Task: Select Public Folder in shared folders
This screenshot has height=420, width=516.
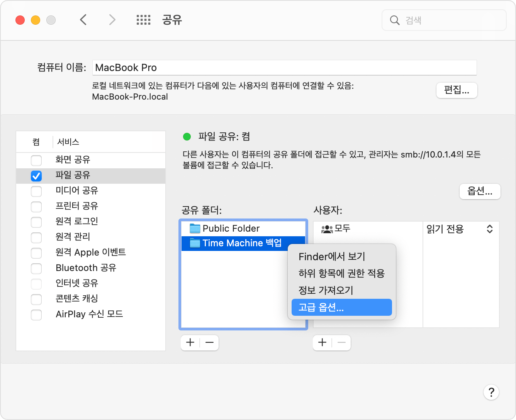Action: tap(243, 229)
